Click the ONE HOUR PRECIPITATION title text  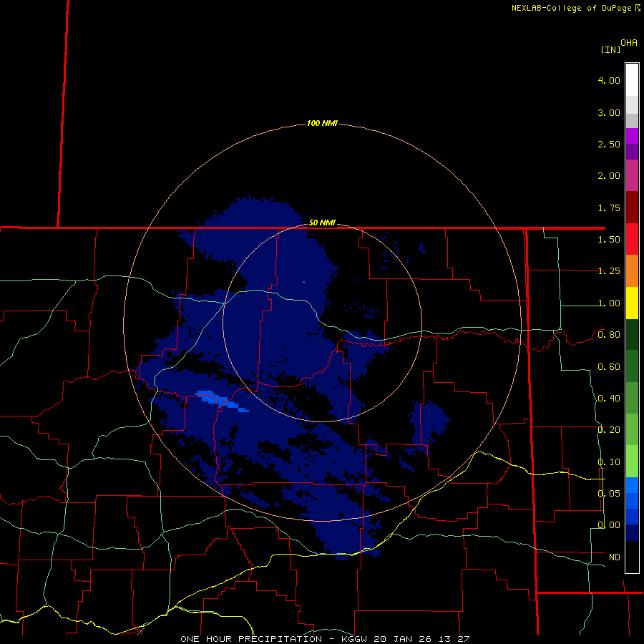click(x=251, y=639)
